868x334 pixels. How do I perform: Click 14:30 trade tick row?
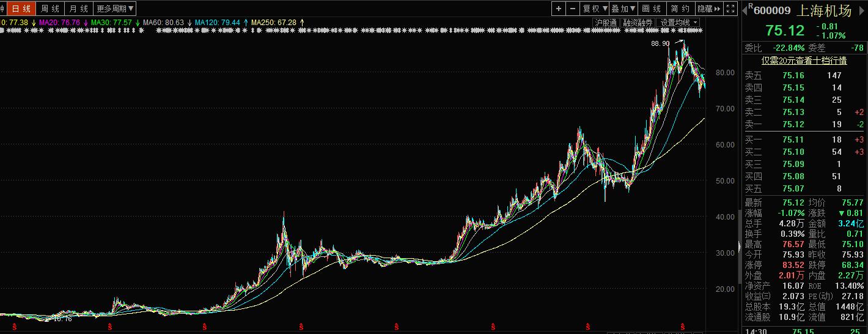[804, 330]
